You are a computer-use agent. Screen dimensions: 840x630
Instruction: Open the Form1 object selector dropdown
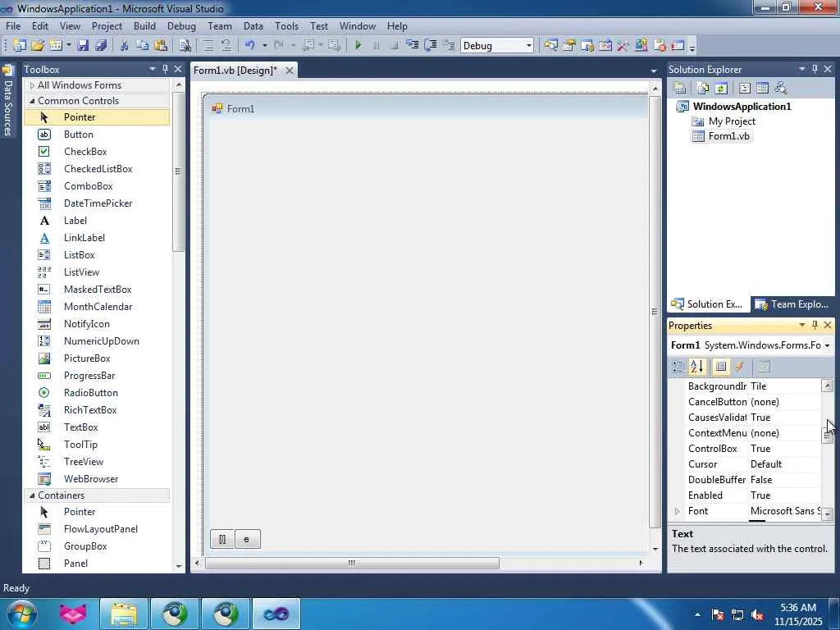pos(827,345)
